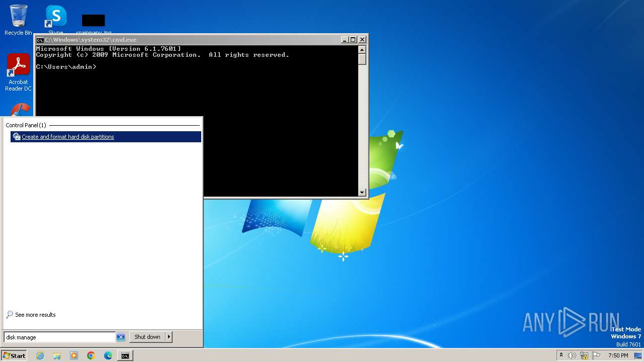Click the Shut down button
Image resolution: width=644 pixels, height=362 pixels.
tap(147, 337)
